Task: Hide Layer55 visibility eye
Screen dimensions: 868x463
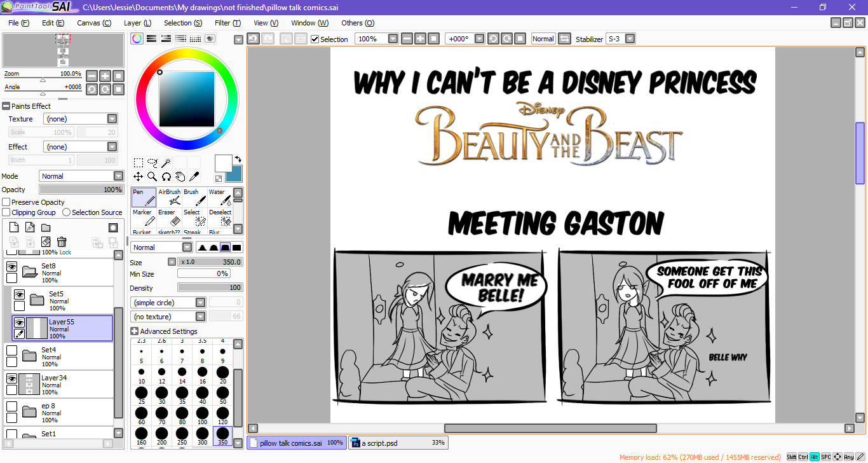Action: 19,322
